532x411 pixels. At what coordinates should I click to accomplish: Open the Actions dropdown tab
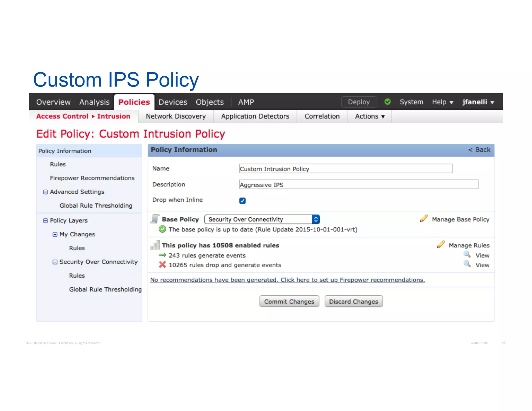370,116
